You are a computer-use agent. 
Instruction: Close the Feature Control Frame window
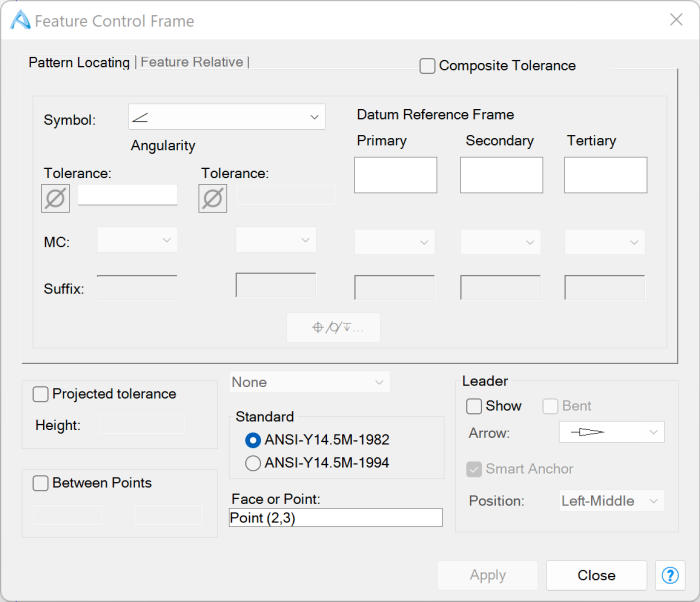coord(676,20)
